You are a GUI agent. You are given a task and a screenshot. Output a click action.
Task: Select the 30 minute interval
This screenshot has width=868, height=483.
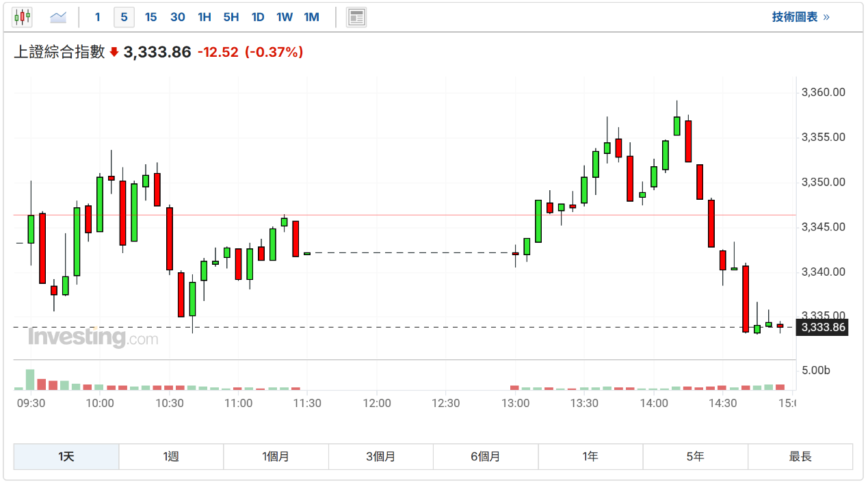(x=178, y=17)
